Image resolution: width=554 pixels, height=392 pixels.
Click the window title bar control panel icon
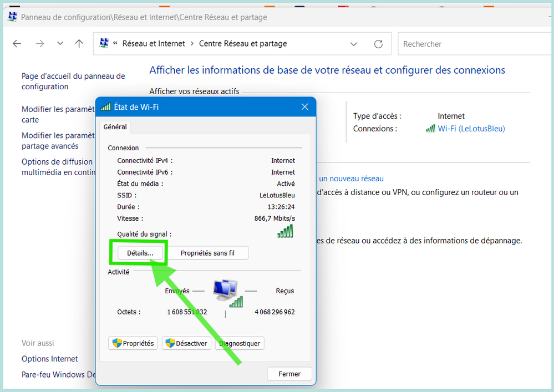pos(13,17)
